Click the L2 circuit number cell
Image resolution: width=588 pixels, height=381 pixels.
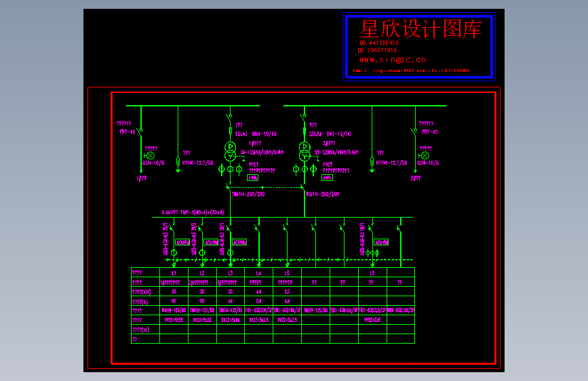[x=203, y=273]
